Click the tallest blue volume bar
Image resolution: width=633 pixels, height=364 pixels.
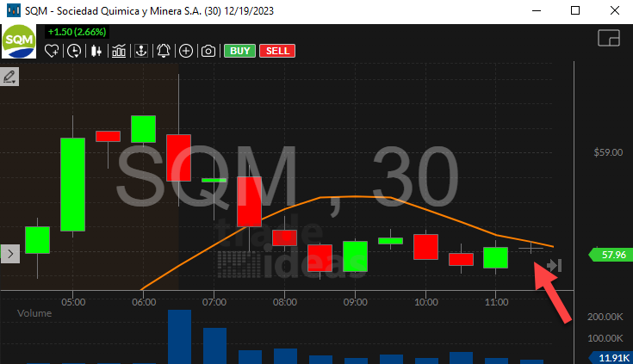coord(179,337)
